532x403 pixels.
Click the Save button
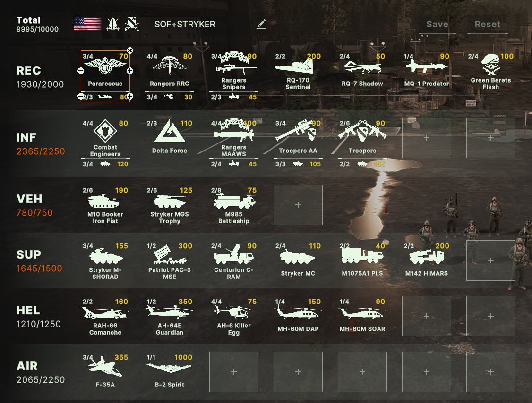point(438,25)
